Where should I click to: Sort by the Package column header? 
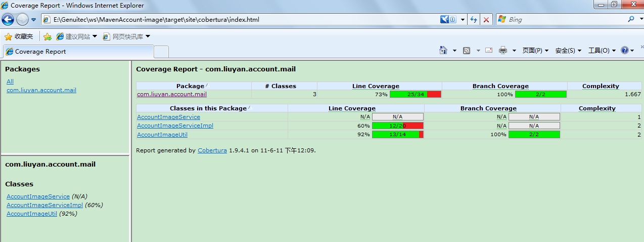(x=194, y=86)
